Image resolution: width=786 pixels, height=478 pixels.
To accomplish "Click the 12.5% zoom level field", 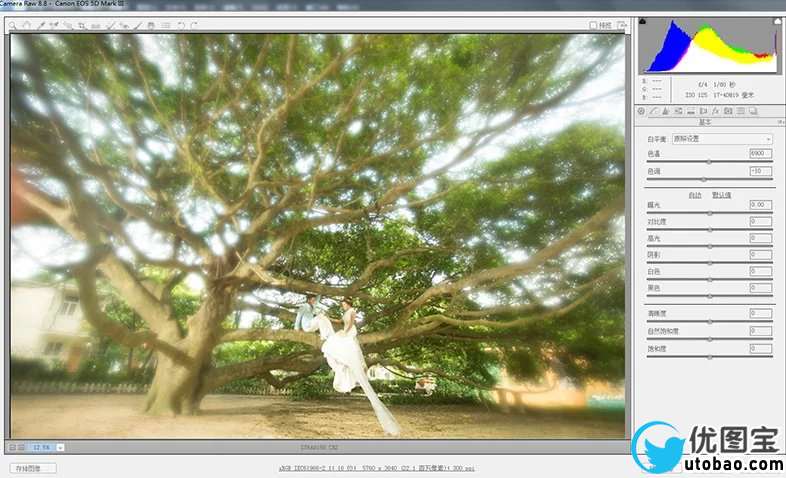I will (x=42, y=447).
